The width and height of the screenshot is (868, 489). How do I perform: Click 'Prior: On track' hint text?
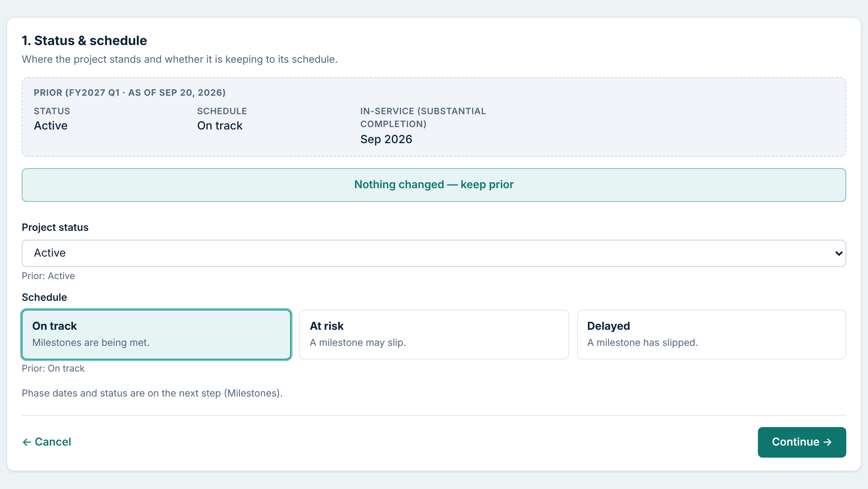pos(53,368)
